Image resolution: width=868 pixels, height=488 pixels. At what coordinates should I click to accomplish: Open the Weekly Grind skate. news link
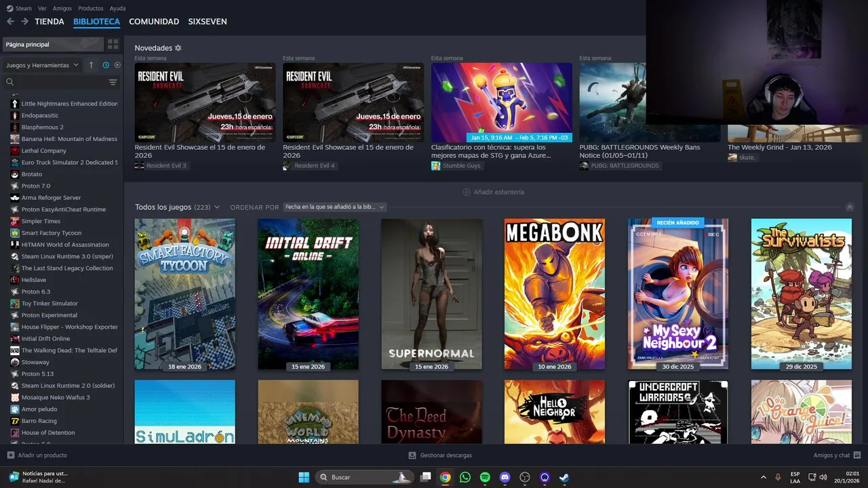[779, 147]
